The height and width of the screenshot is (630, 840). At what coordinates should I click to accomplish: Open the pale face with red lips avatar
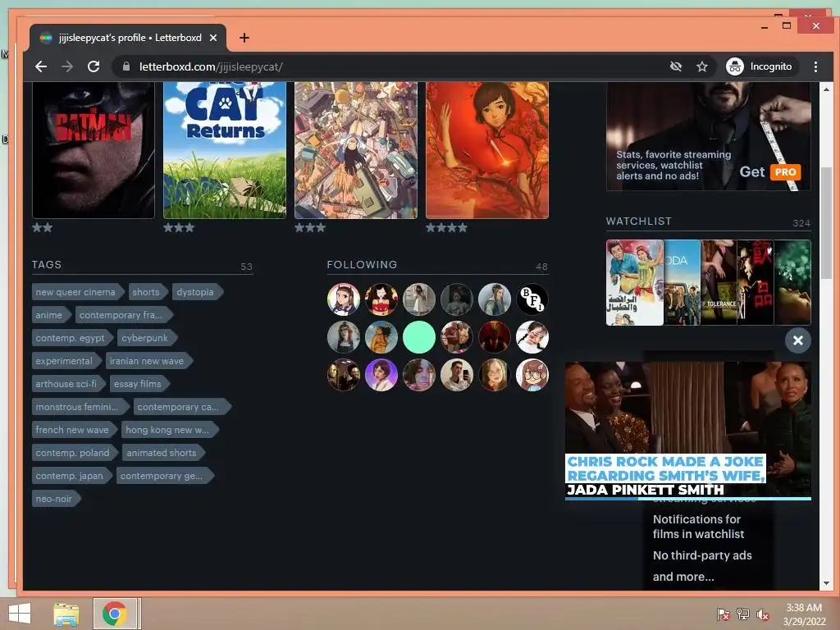click(x=532, y=337)
